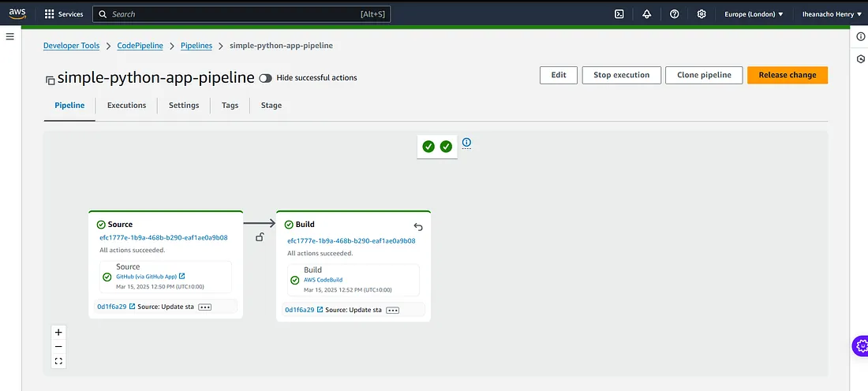The width and height of the screenshot is (868, 391).
Task: Select the Pipeline tab
Action: pos(69,105)
